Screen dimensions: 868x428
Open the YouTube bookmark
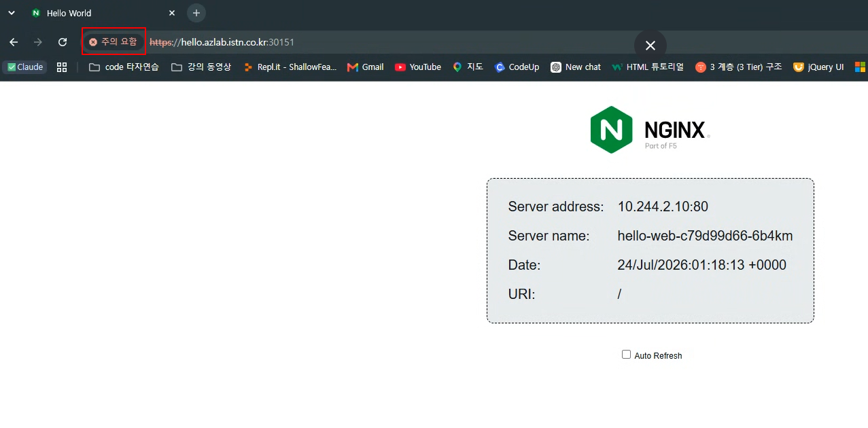418,67
